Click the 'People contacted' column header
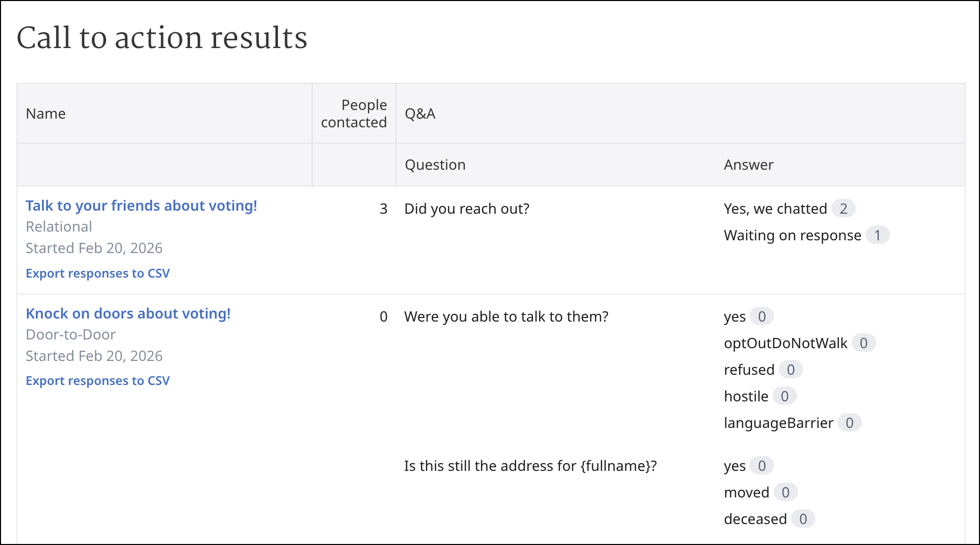 354,113
